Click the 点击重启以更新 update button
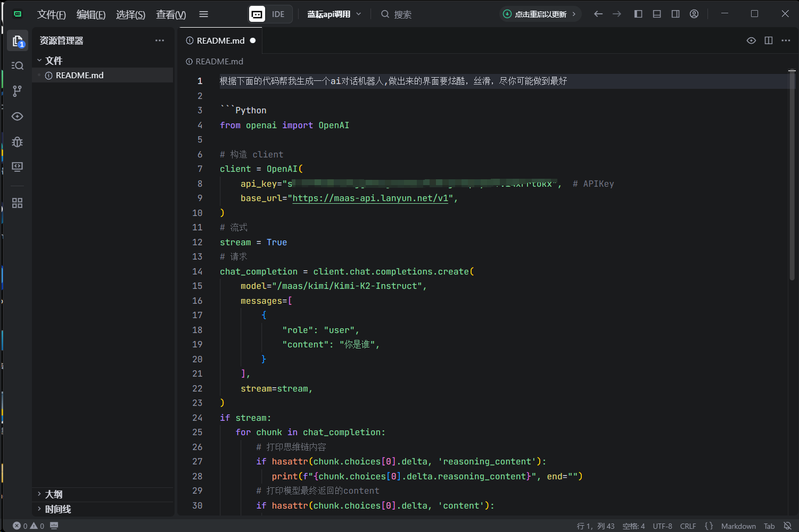The image size is (799, 532). [539, 14]
